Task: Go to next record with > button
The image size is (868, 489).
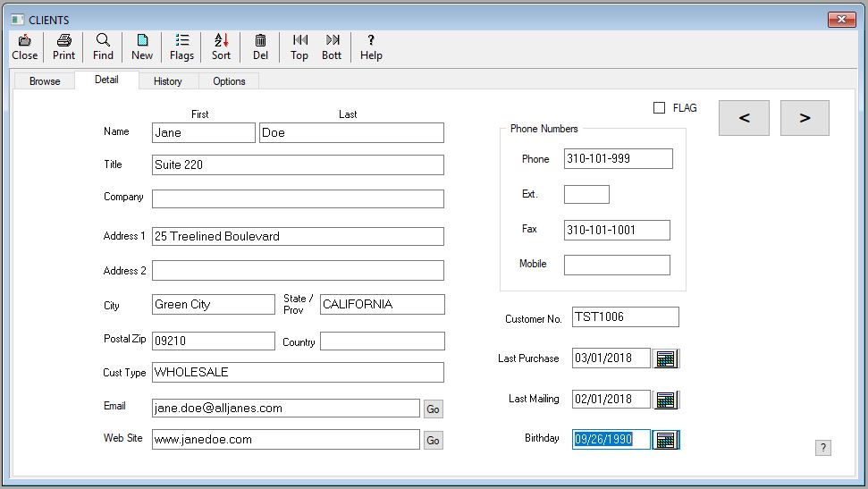Action: 805,118
